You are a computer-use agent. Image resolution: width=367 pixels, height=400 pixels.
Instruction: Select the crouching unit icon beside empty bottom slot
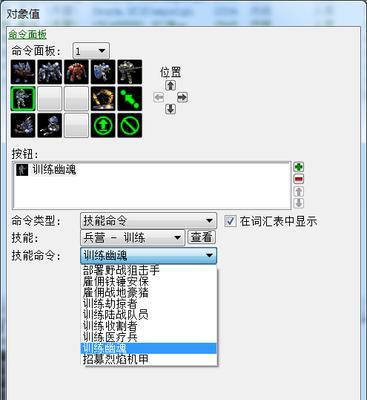[50, 125]
